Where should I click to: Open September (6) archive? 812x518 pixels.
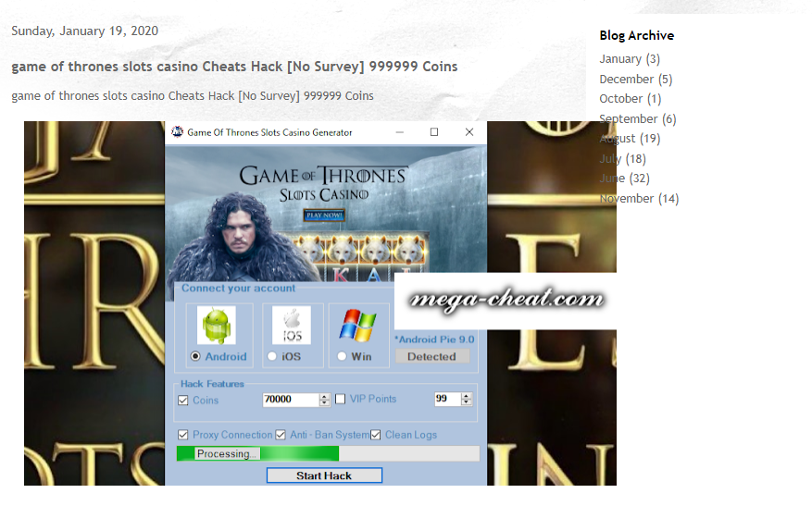pos(638,119)
